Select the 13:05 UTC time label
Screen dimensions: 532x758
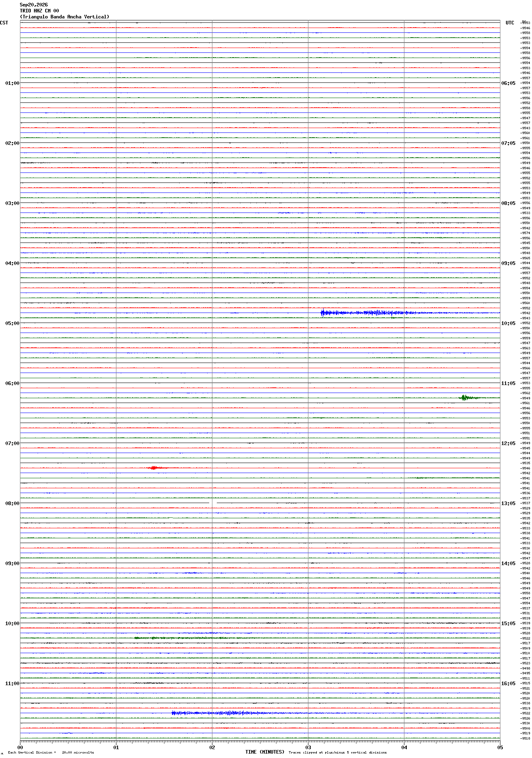pyautogui.click(x=508, y=503)
